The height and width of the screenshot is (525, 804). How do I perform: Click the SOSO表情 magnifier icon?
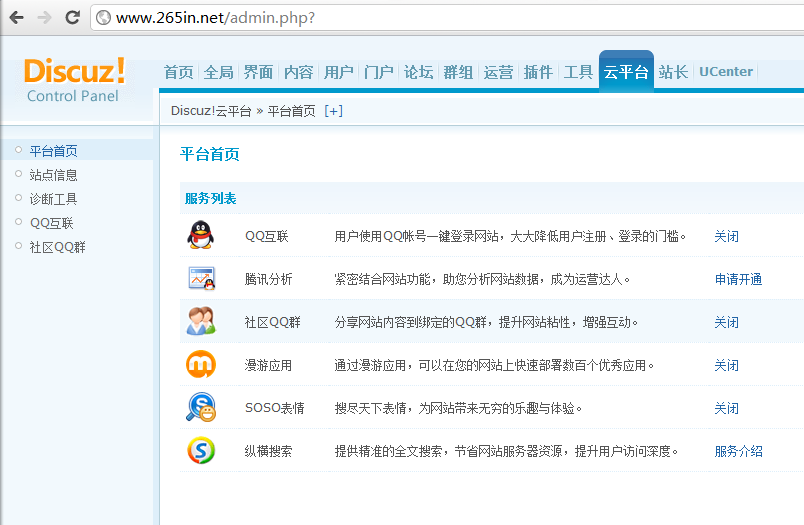[x=201, y=407]
